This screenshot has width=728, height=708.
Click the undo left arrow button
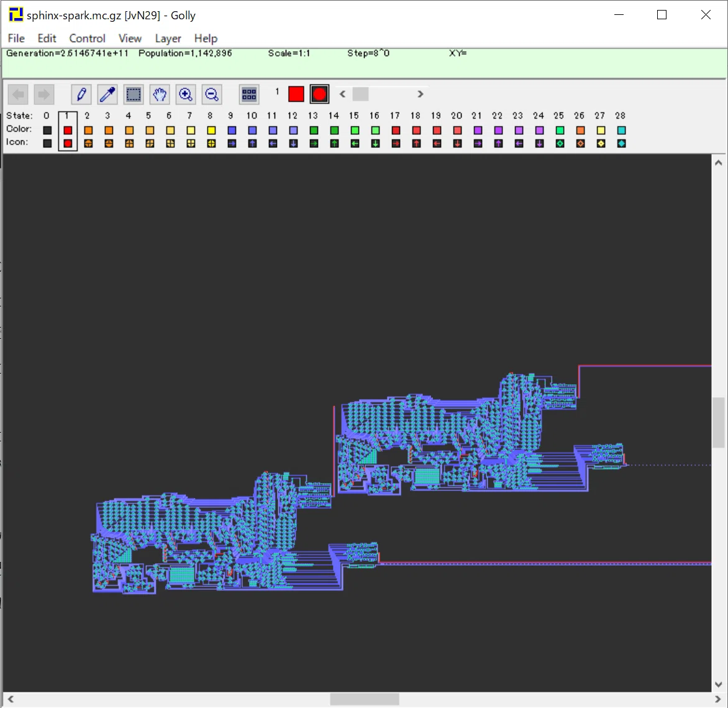(x=18, y=94)
